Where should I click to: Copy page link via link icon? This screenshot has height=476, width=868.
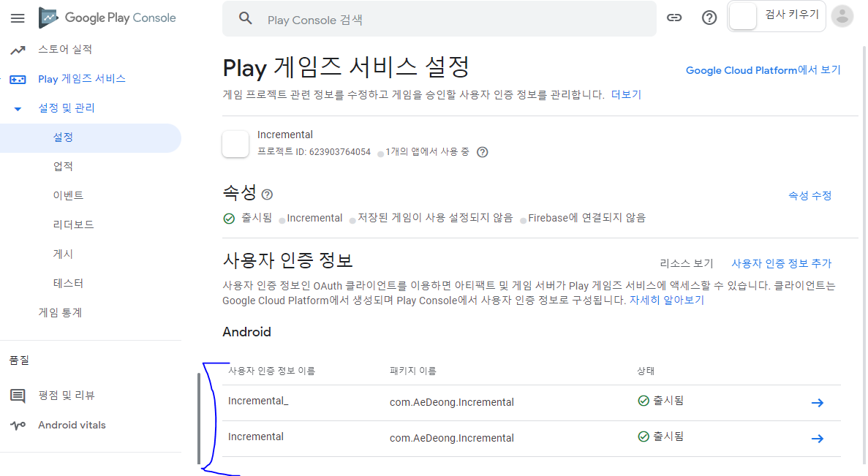pos(674,18)
